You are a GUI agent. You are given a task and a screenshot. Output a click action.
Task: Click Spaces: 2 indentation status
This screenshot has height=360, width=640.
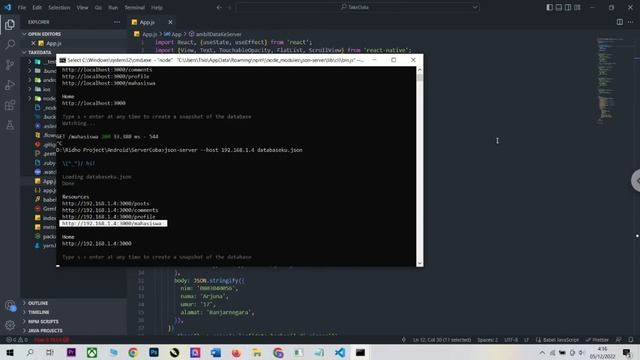click(487, 340)
